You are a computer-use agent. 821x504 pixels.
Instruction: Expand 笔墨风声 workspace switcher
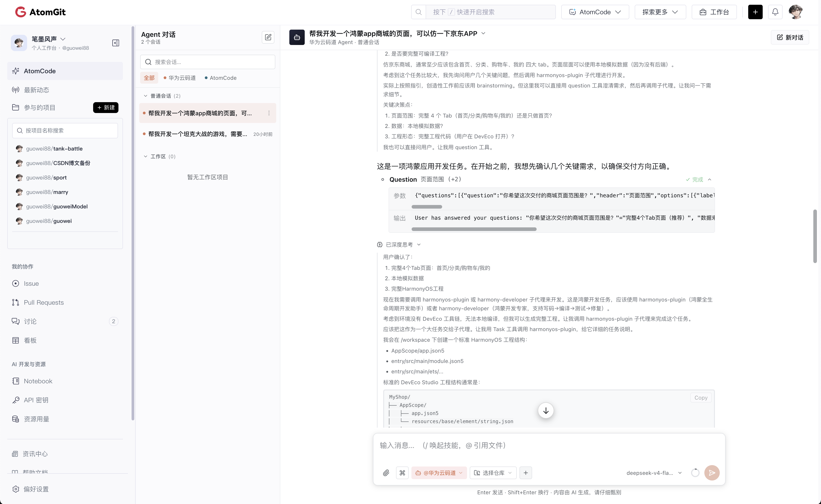tap(48, 39)
